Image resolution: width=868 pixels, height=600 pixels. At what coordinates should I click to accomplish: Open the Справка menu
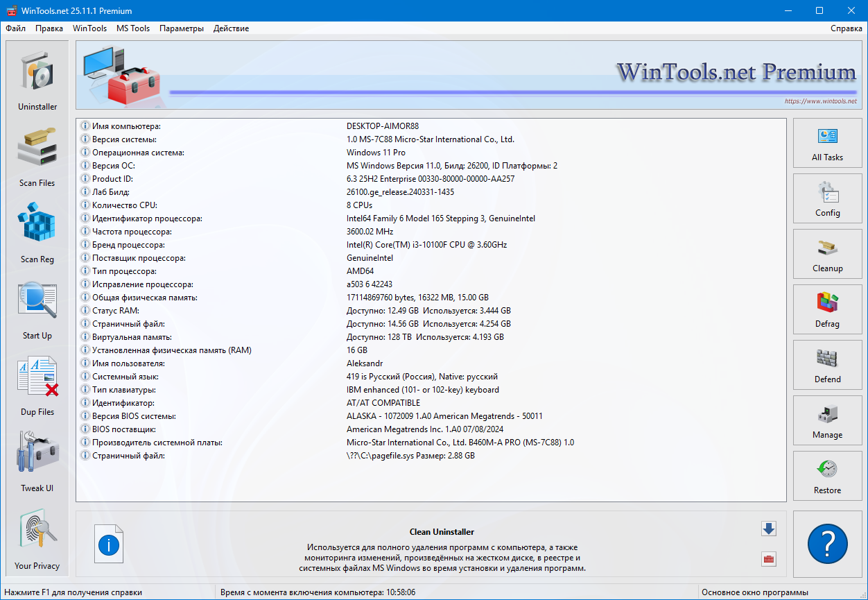(x=846, y=28)
